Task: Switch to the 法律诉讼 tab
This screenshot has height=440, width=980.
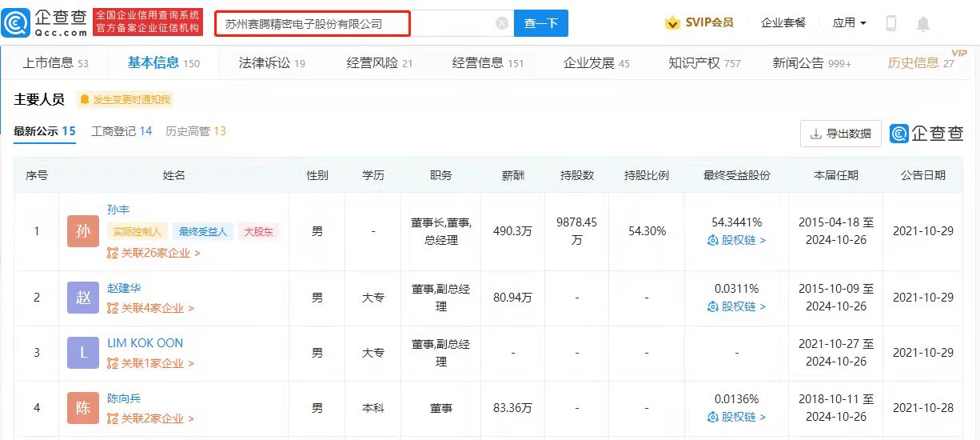Action: 272,62
